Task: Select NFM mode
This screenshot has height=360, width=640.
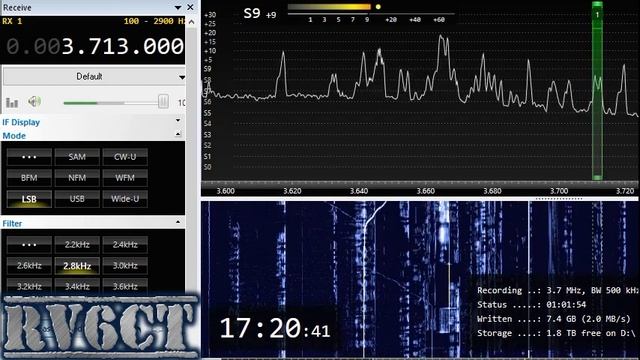Action: pos(77,178)
